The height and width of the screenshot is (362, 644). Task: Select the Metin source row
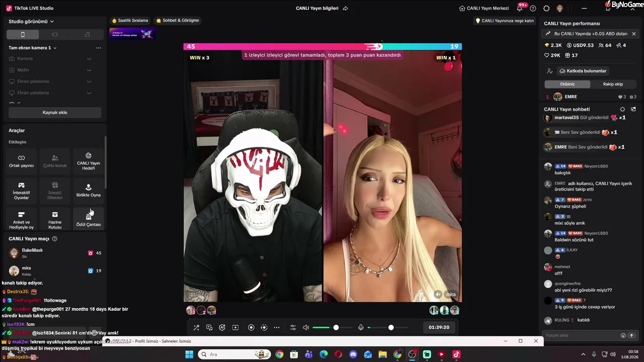pyautogui.click(x=55, y=70)
